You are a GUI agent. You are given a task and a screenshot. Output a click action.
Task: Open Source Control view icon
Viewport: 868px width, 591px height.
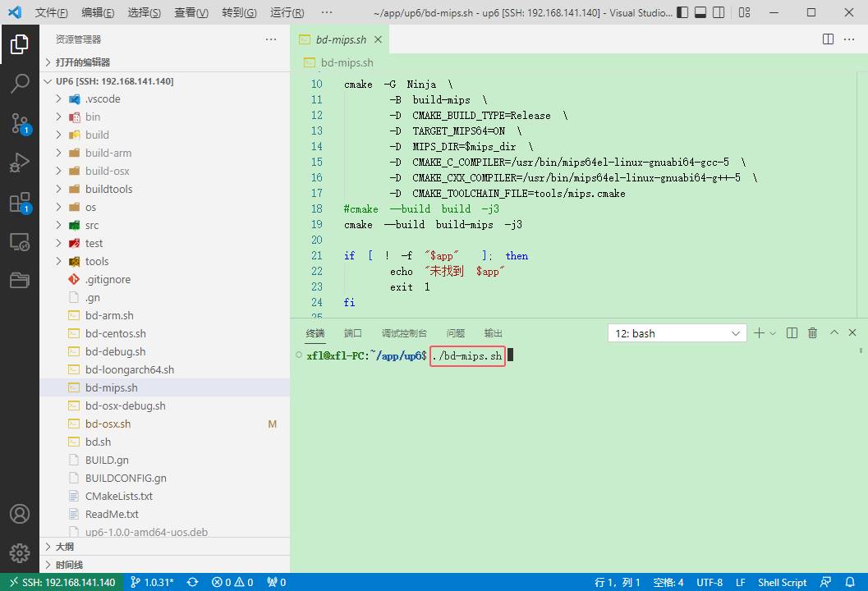[20, 123]
